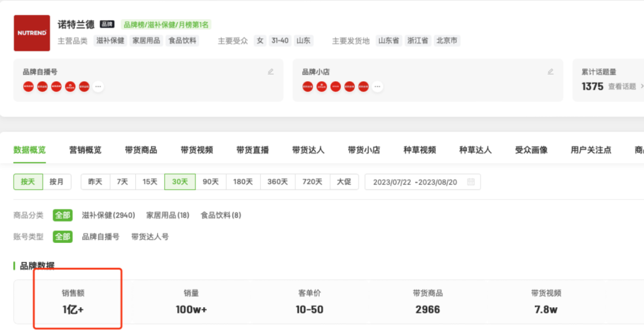
Task: Open first avatar under 品牌自播号
Action: click(x=29, y=87)
